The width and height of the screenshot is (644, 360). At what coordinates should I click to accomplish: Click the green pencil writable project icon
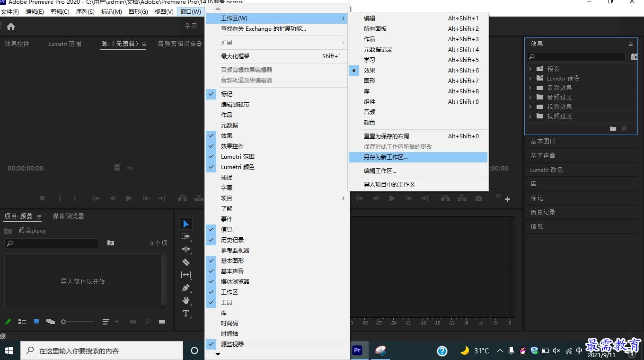8,322
